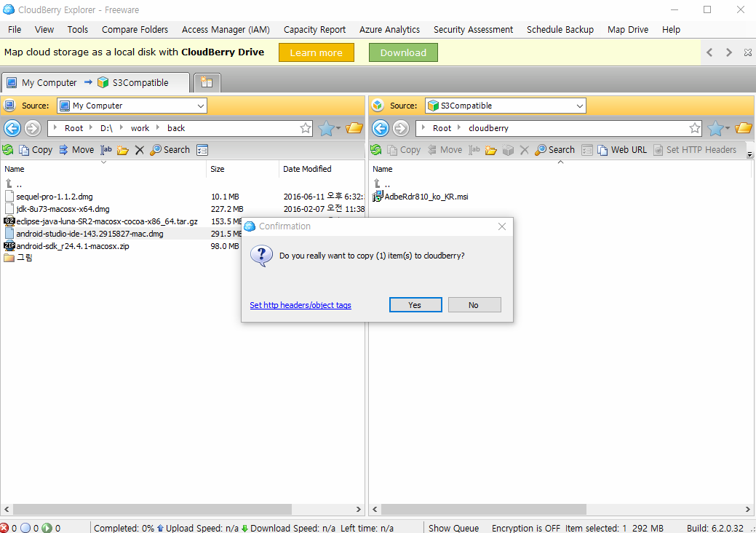Star the cloudberry path in right pane

point(694,128)
